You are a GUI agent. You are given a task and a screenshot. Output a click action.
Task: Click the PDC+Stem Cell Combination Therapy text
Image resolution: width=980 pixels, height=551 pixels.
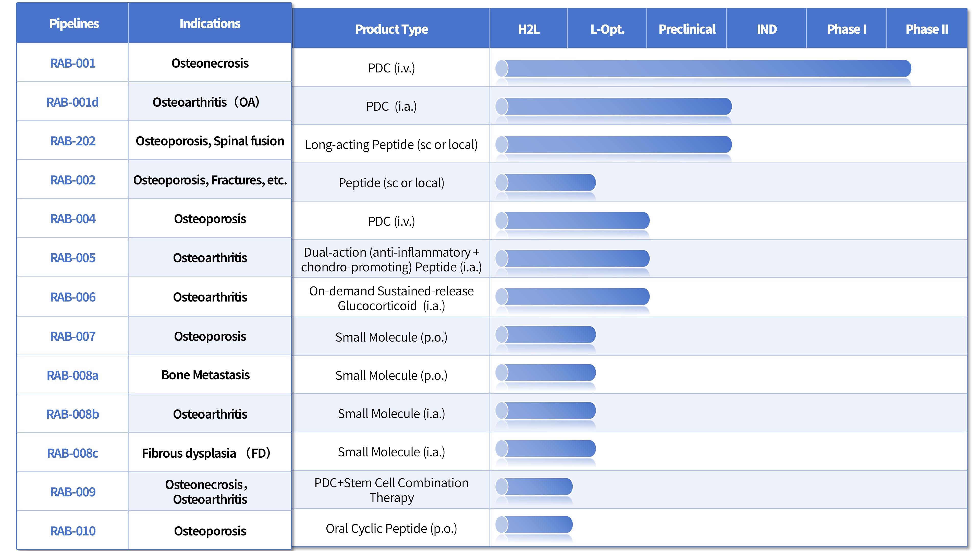[x=391, y=490]
